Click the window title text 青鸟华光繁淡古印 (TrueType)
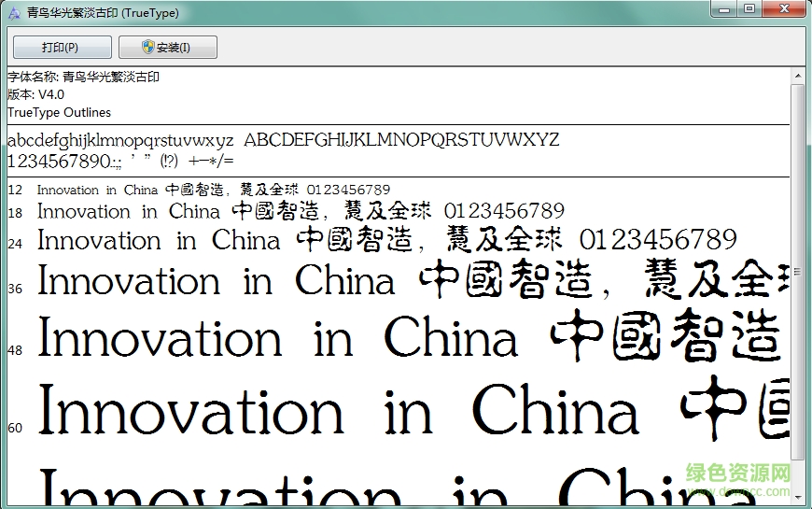This screenshot has height=509, width=812. click(103, 13)
